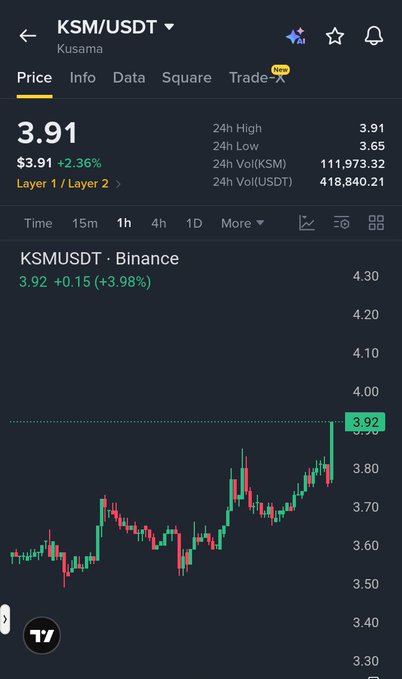The width and height of the screenshot is (402, 679).
Task: Tap the 3.92 +0.15 (+3.98%) chart readout
Action: tap(85, 282)
